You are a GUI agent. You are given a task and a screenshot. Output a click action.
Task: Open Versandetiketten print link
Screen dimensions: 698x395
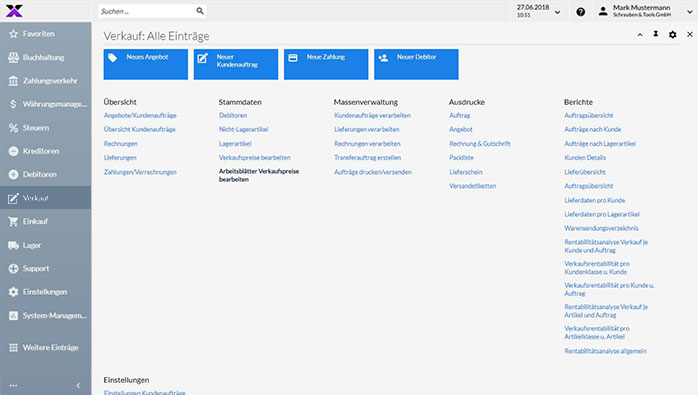coord(473,186)
